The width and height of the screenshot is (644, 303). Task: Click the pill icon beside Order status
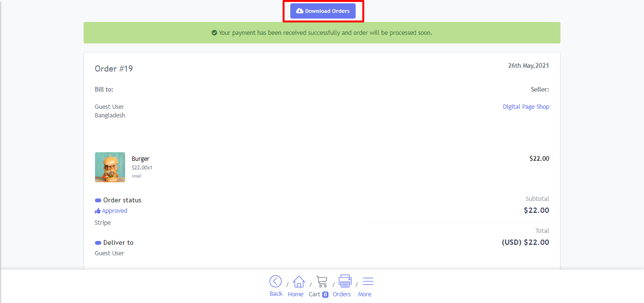click(98, 200)
